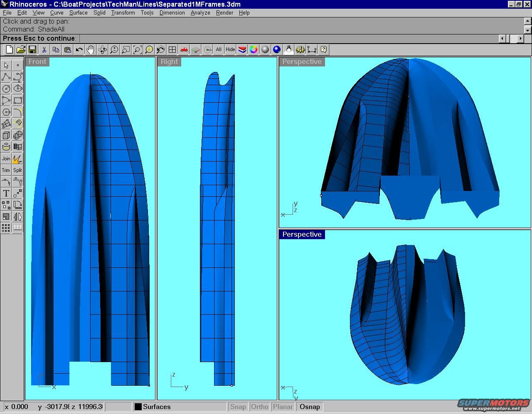Toggle Ortho mode in status bar
This screenshot has height=414, width=532.
[x=259, y=407]
